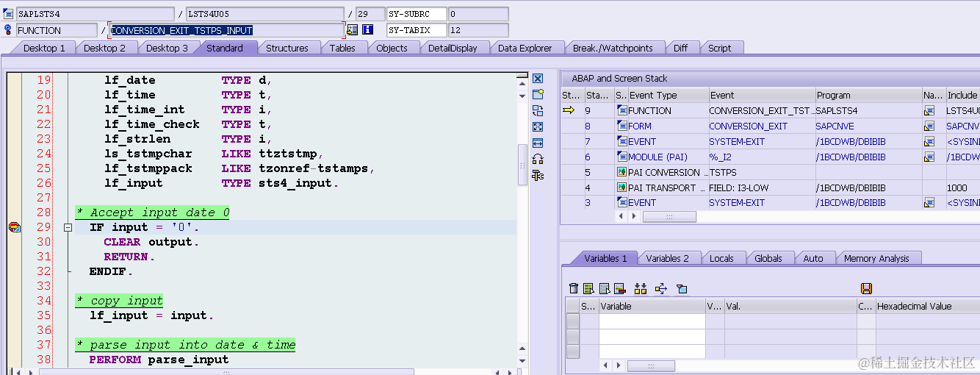Click the gear icon beside FUNCTION field
Screen dimensions: 980x375
pyautogui.click(x=8, y=30)
